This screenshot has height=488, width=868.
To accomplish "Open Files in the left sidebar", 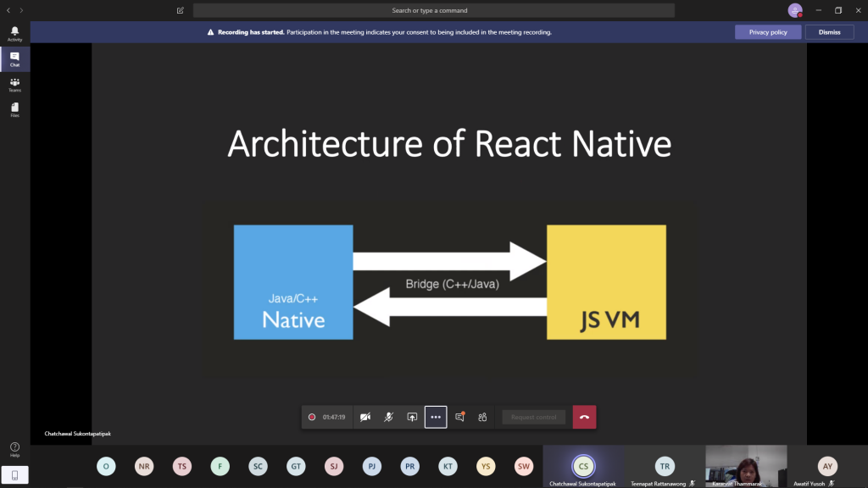I will [x=14, y=109].
